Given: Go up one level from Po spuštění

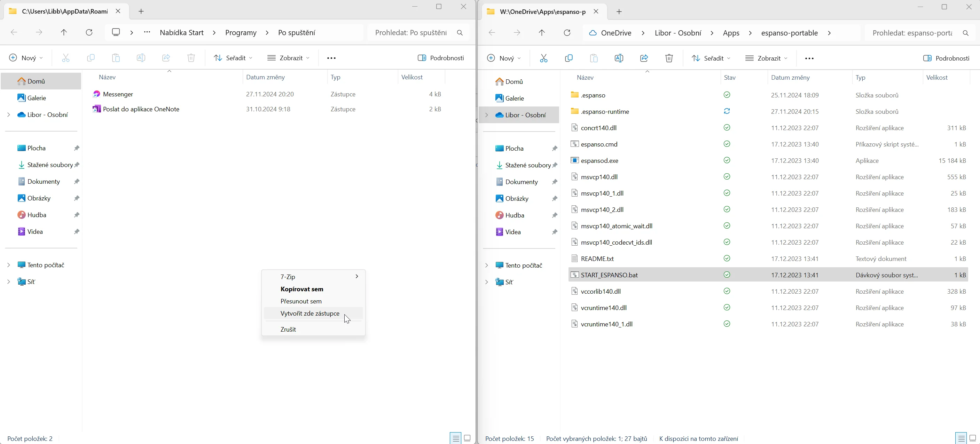Looking at the screenshot, I should click(x=64, y=32).
